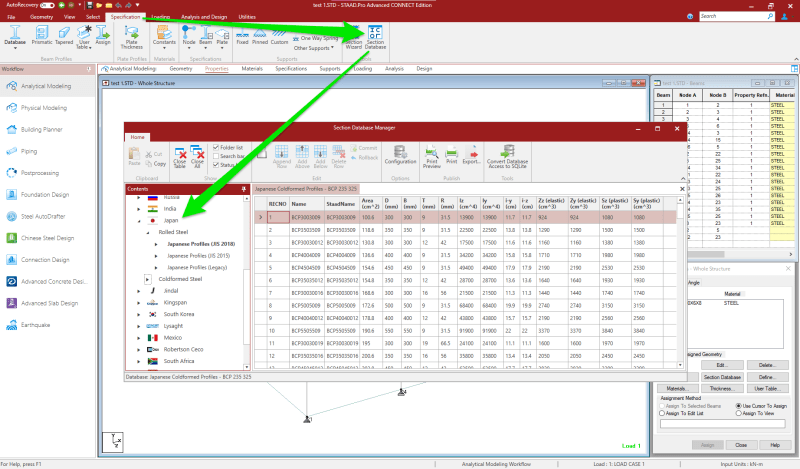Viewport: 800px width, 469px height.
Task: Toggle the AutoRecovery switch
Action: pyautogui.click(x=47, y=5)
